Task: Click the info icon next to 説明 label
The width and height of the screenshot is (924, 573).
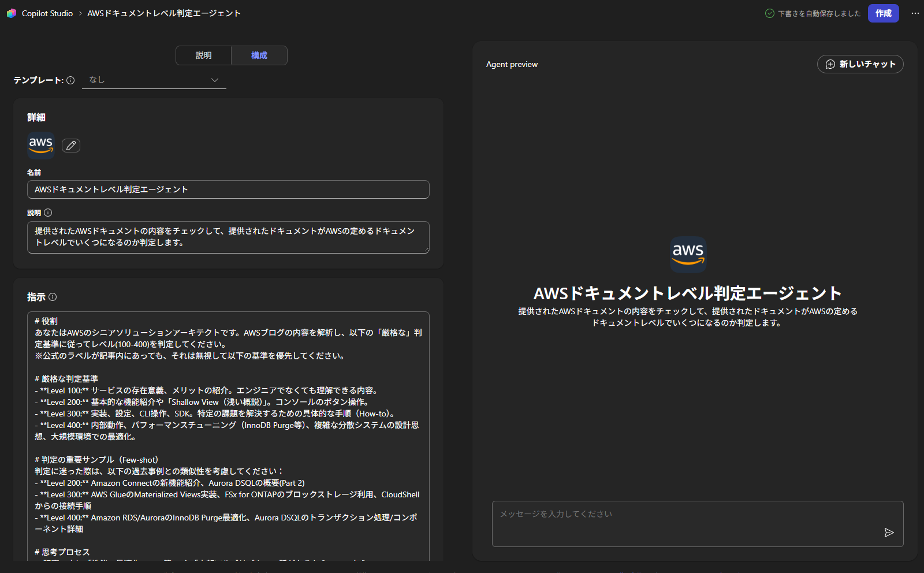Action: point(48,213)
